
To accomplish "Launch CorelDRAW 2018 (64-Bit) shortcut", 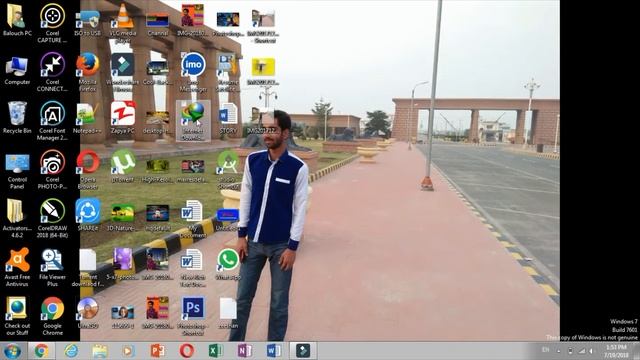I will click(52, 218).
